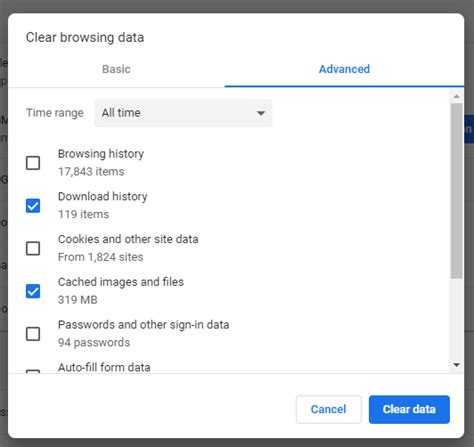Click the Download history label

[103, 197]
